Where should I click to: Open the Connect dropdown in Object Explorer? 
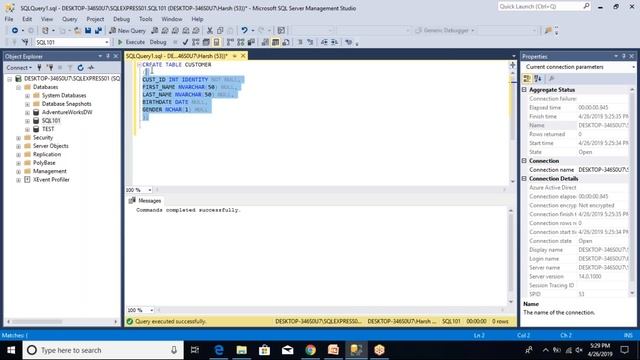[19, 68]
